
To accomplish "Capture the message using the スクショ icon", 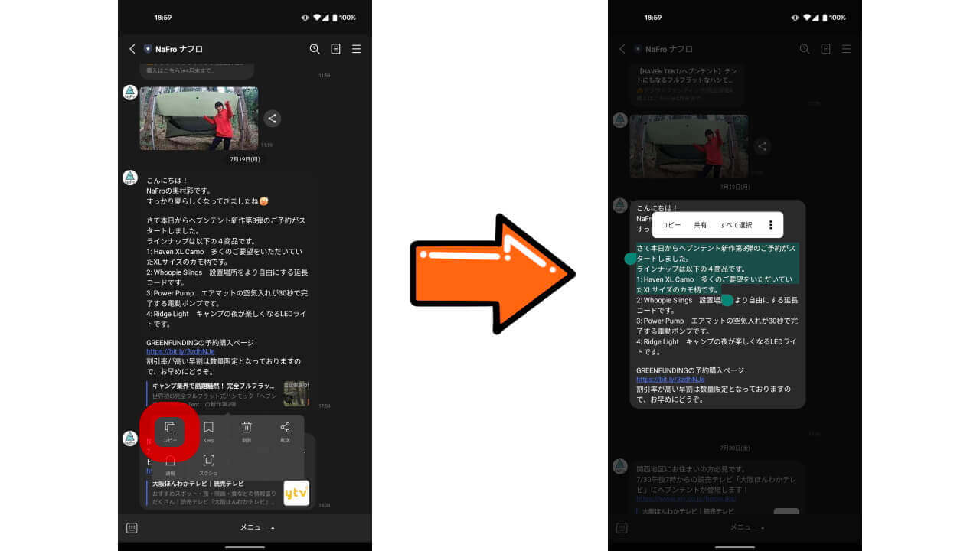I will 209,460.
